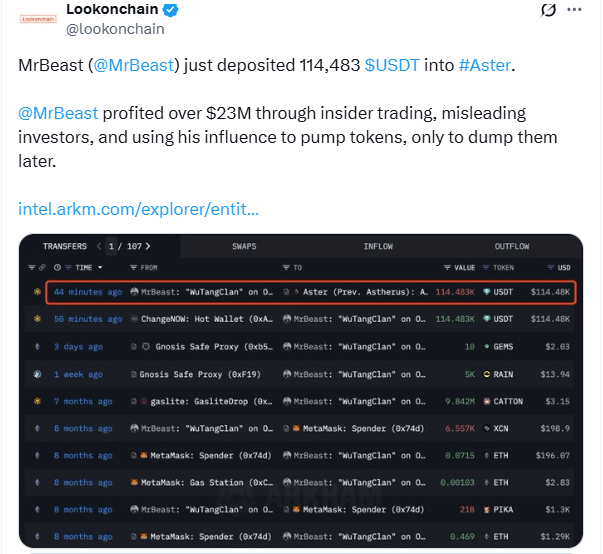
Task: Open the intel.arkm.com explorer link
Action: pyautogui.click(x=139, y=210)
